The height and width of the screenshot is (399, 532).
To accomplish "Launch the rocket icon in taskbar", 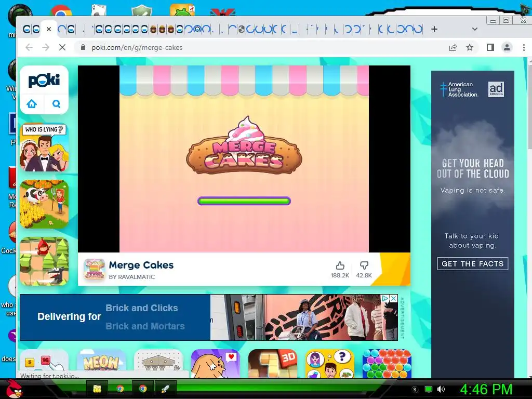I will [x=165, y=389].
